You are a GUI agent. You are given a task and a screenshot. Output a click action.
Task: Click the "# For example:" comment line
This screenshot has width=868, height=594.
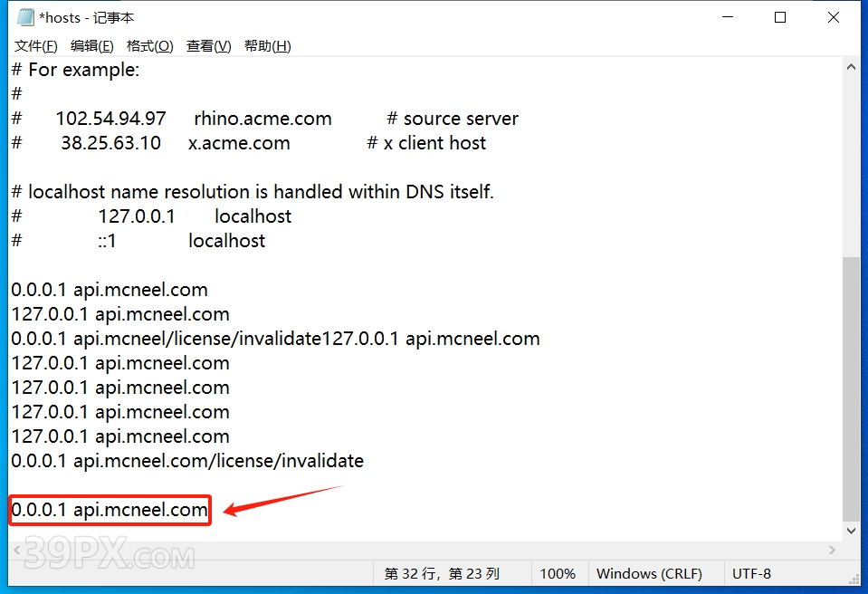pos(75,70)
